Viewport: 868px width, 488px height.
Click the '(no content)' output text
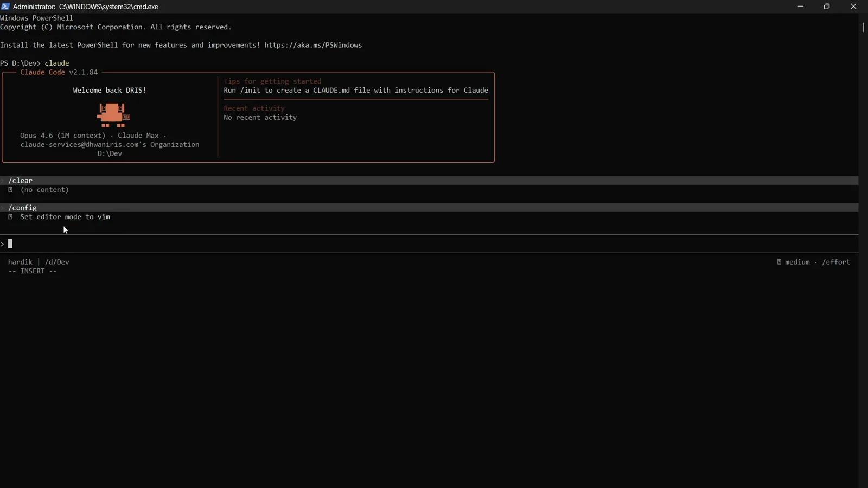point(44,190)
